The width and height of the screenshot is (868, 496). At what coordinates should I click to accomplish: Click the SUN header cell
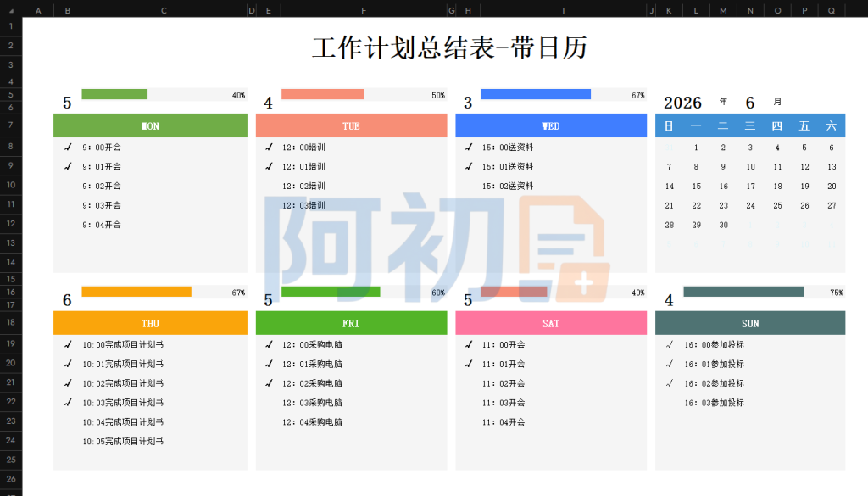click(x=750, y=323)
